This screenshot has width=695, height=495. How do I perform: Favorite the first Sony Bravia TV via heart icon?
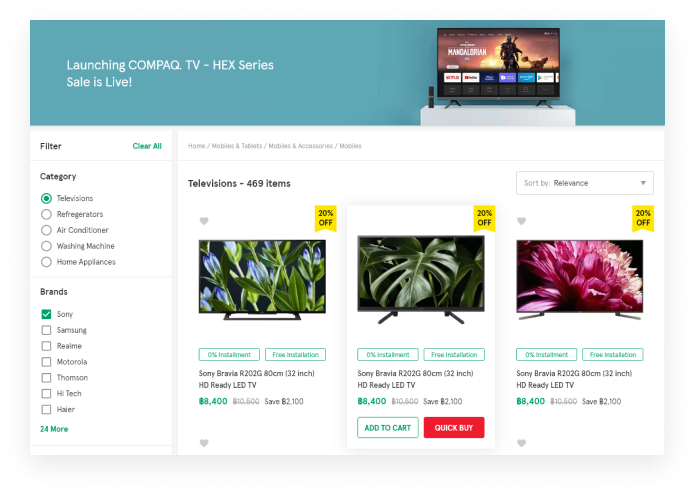pyautogui.click(x=204, y=221)
